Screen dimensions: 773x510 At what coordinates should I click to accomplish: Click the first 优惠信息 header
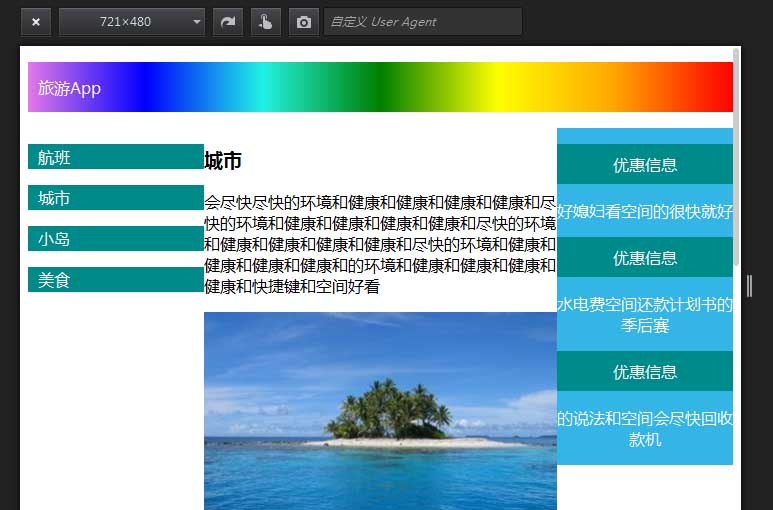[x=645, y=164]
